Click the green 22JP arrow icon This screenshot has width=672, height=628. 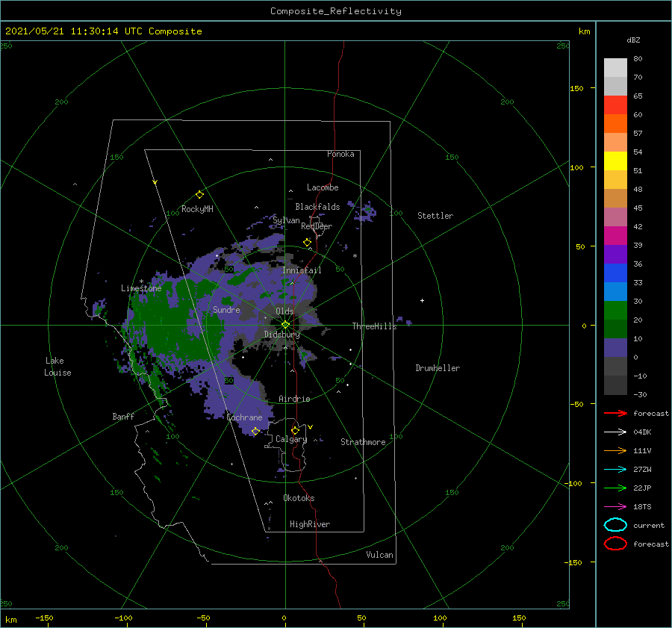click(615, 488)
